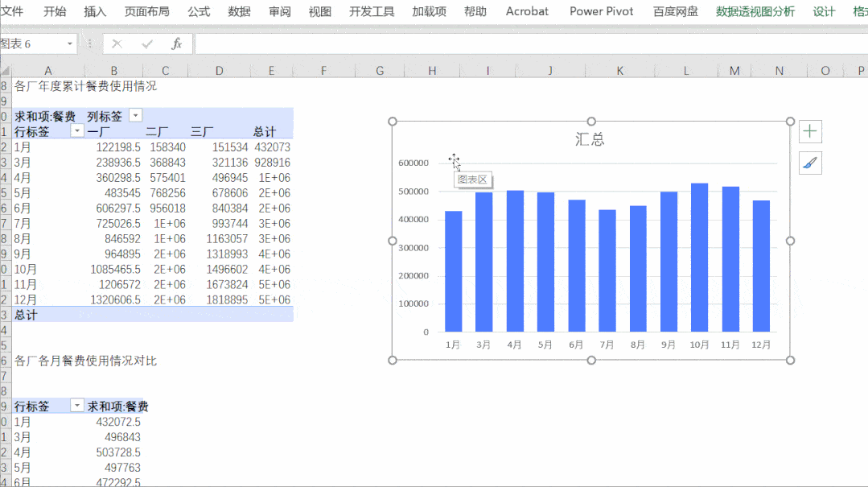Select column A header

[48, 70]
